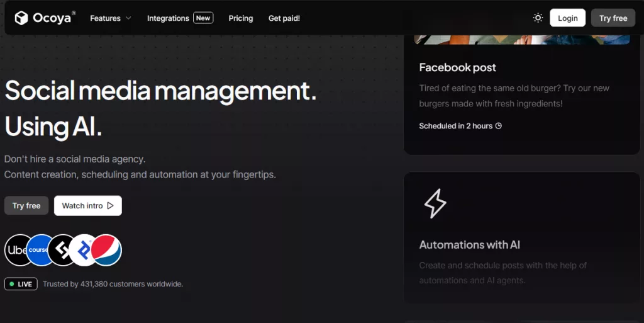Click the Pepsi logo circle
The width and height of the screenshot is (644, 323).
[x=106, y=250]
